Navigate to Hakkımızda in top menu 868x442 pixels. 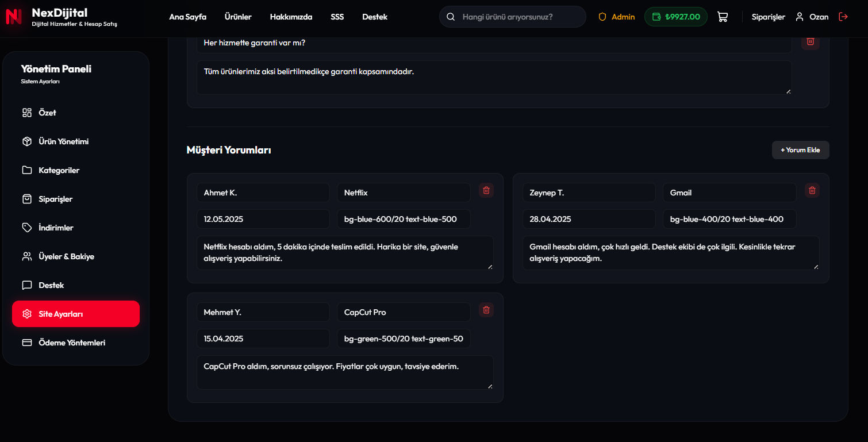coord(291,17)
